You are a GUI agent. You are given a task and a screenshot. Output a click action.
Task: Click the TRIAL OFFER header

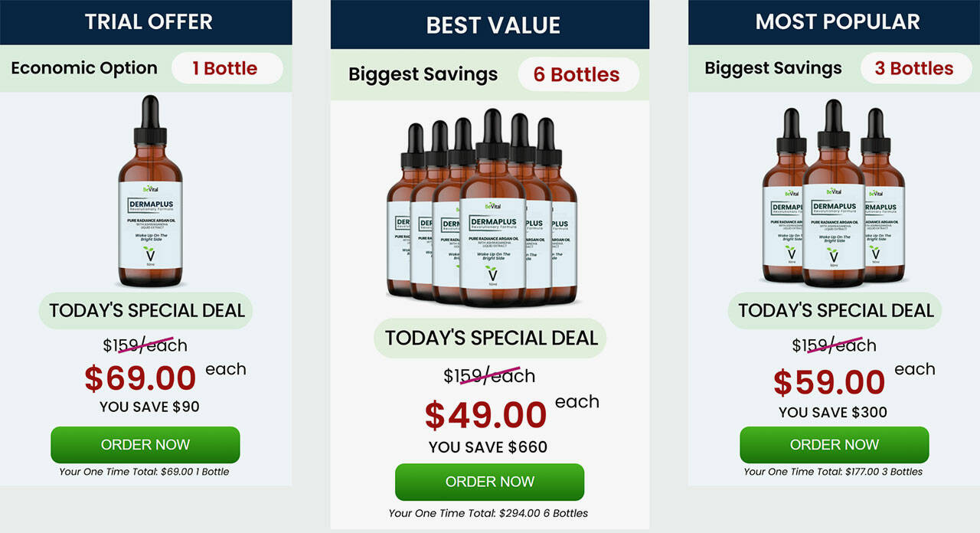[x=149, y=22]
